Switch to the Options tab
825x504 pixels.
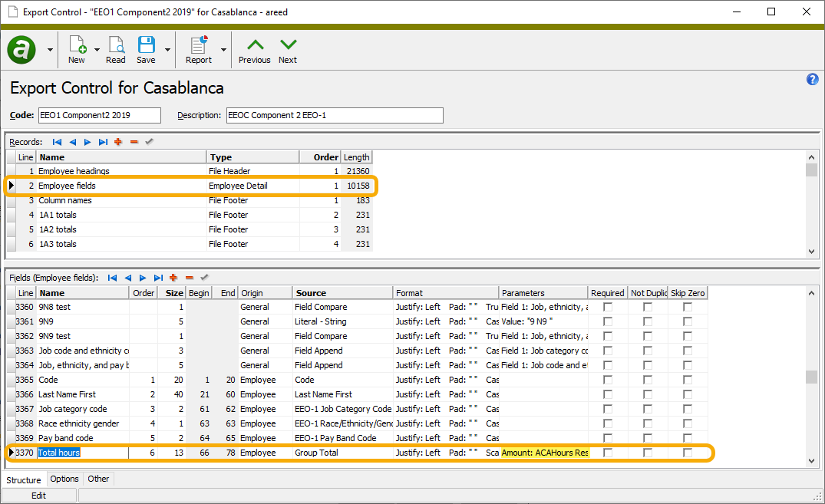click(64, 479)
